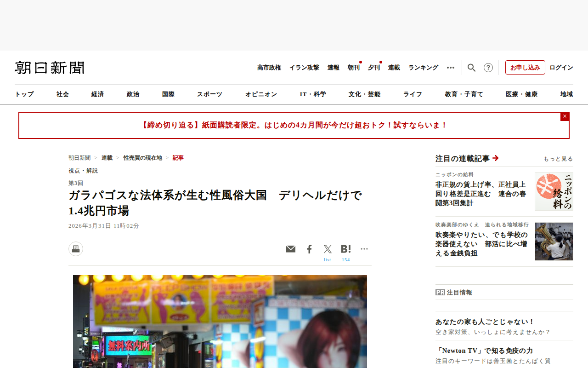
Task: Click 性売買の現在地 breadcrumb link
Action: tap(143, 158)
